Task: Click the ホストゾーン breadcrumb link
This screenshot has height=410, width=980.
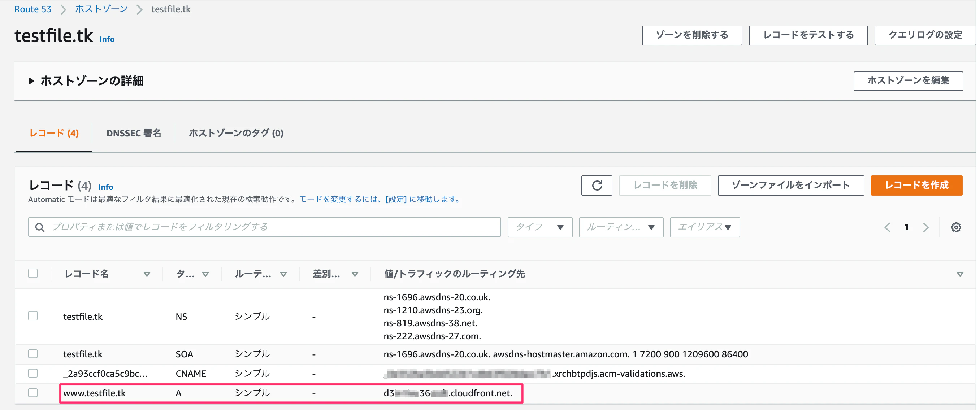Action: (101, 9)
